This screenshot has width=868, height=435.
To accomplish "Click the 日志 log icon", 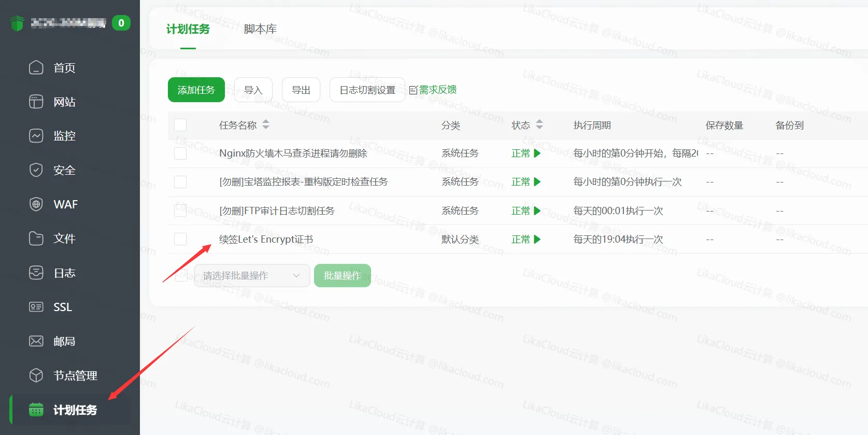I will (x=36, y=273).
